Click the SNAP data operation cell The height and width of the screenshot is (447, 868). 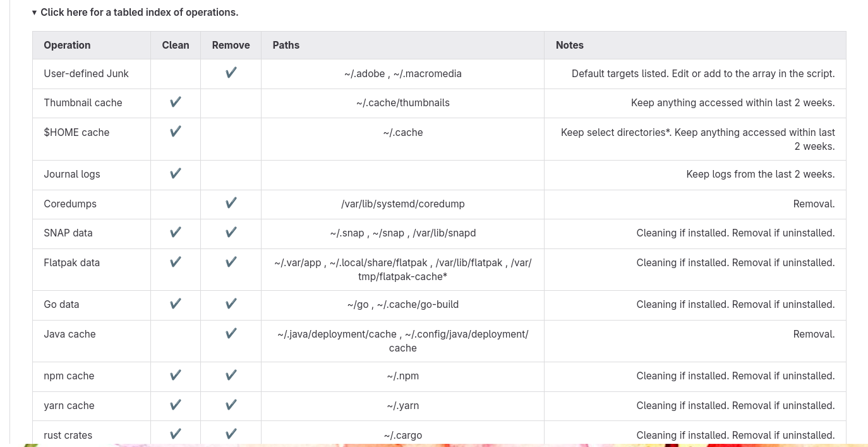tap(92, 234)
